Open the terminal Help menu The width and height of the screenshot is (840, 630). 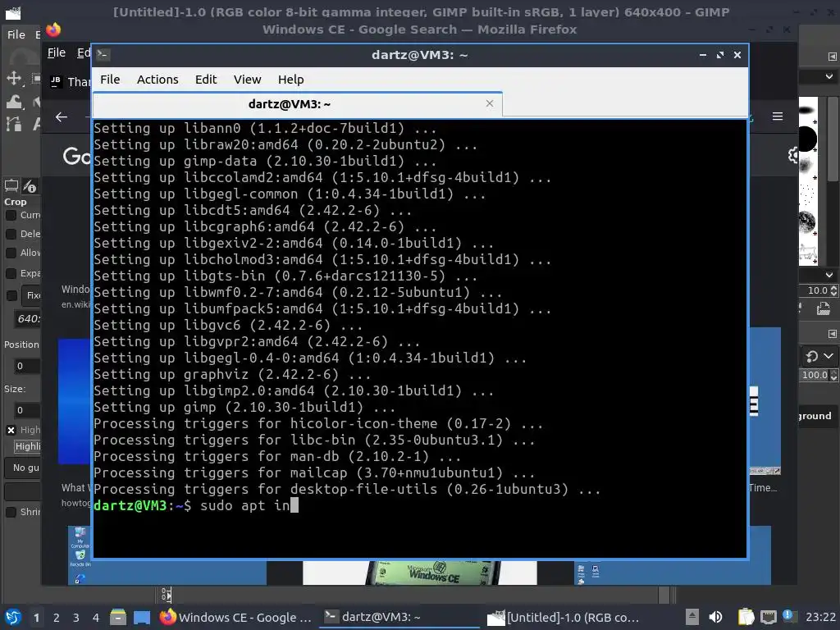pyautogui.click(x=291, y=80)
